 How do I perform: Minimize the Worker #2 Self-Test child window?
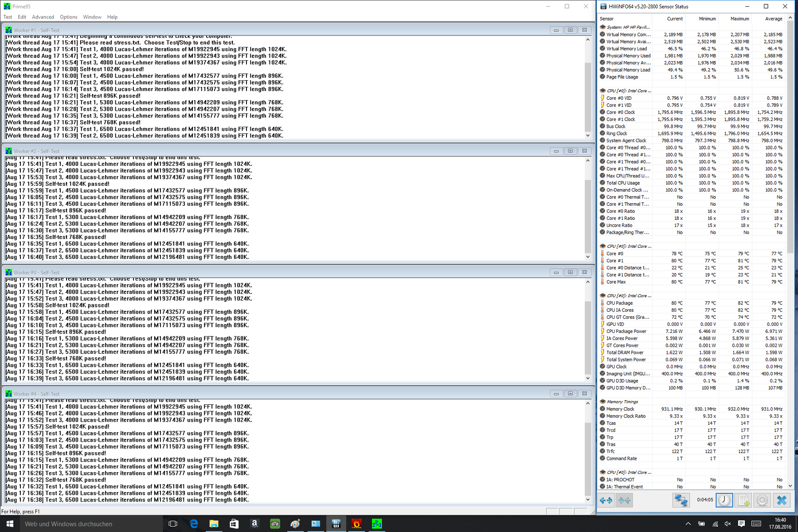click(x=556, y=151)
